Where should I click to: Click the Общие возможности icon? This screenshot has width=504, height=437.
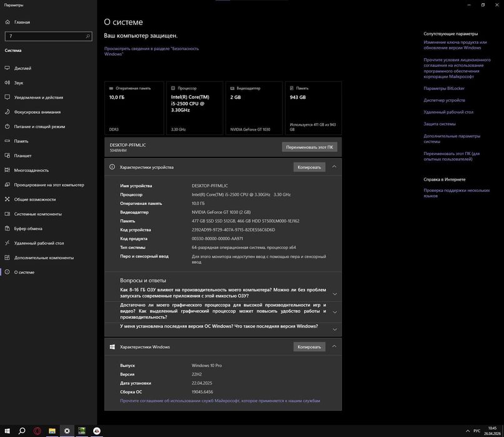pos(8,199)
